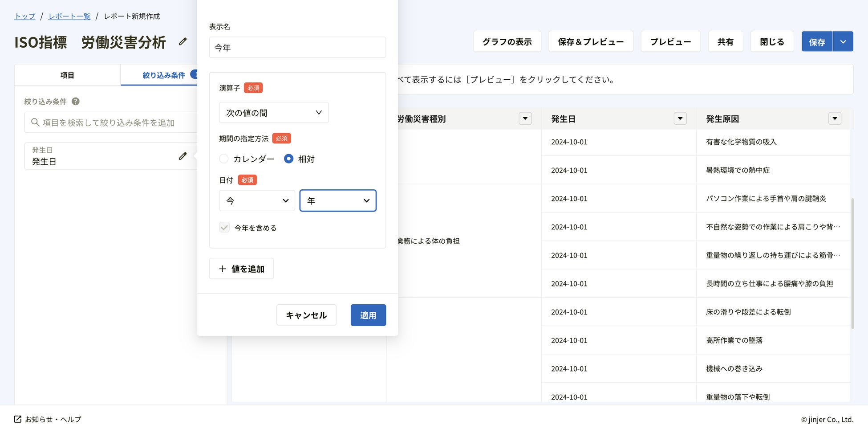This screenshot has width=868, height=433.
Task: Open the 今 date dropdown
Action: point(257,200)
